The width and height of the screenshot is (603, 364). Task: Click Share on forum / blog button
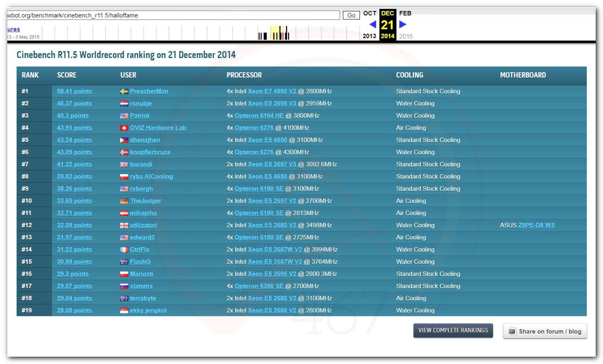pos(545,331)
